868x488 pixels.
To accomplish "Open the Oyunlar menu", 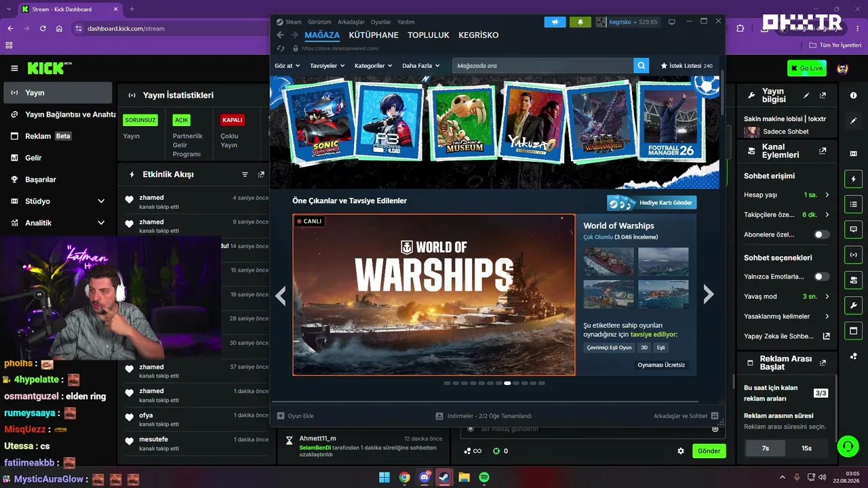I will pyautogui.click(x=380, y=22).
